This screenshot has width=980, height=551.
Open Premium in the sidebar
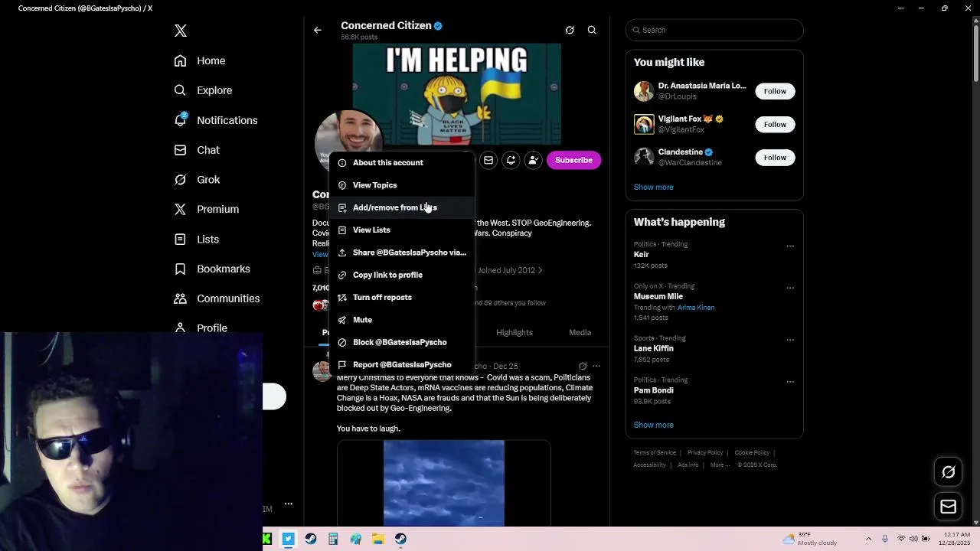click(206, 209)
